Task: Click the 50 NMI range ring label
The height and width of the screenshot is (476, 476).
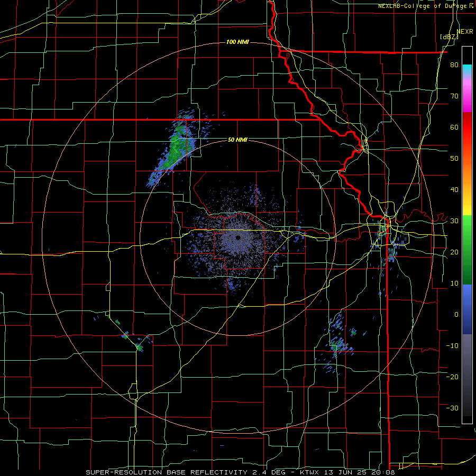Action: coord(237,140)
